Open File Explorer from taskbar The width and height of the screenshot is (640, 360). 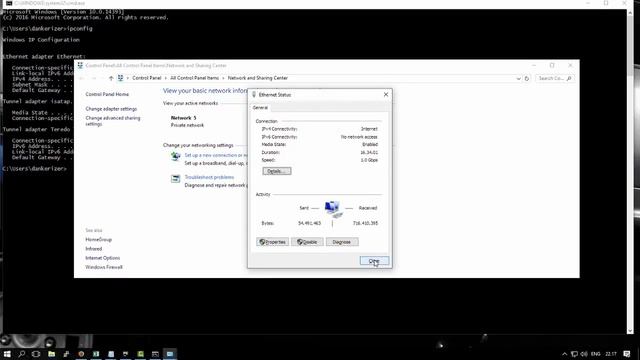coord(51,353)
